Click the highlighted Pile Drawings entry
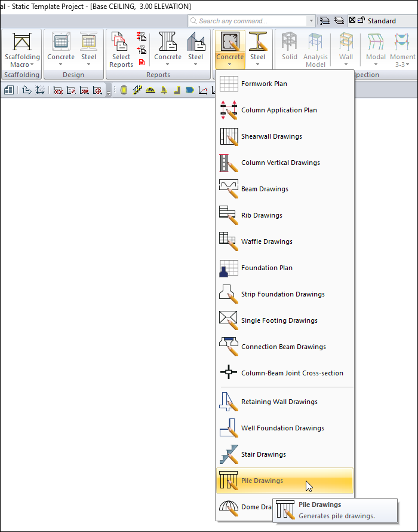 click(284, 481)
